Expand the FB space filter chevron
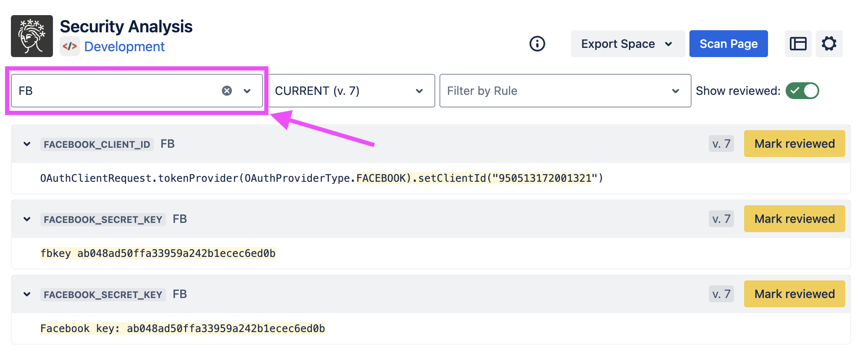Viewport: 868px width, 361px height. coord(247,91)
